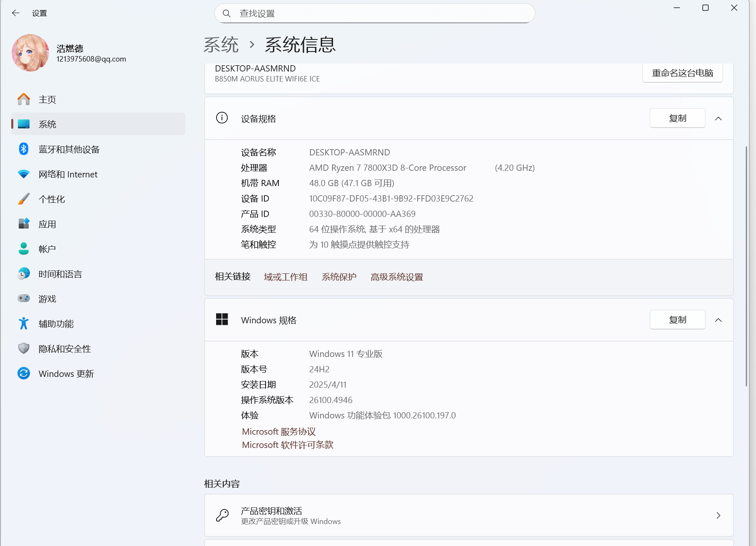Image resolution: width=756 pixels, height=546 pixels.
Task: Copy Windows specifications with 复制 button
Action: (677, 320)
